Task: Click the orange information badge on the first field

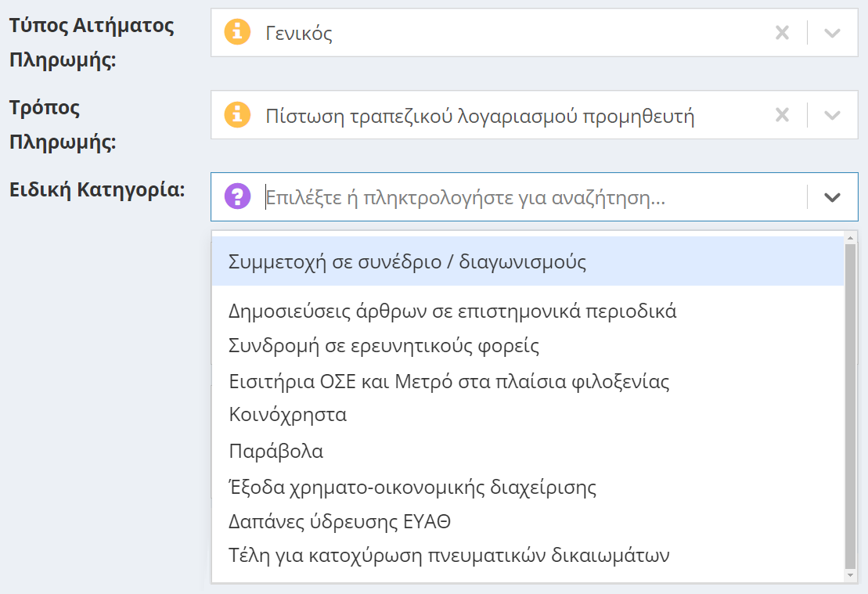Action: click(236, 32)
